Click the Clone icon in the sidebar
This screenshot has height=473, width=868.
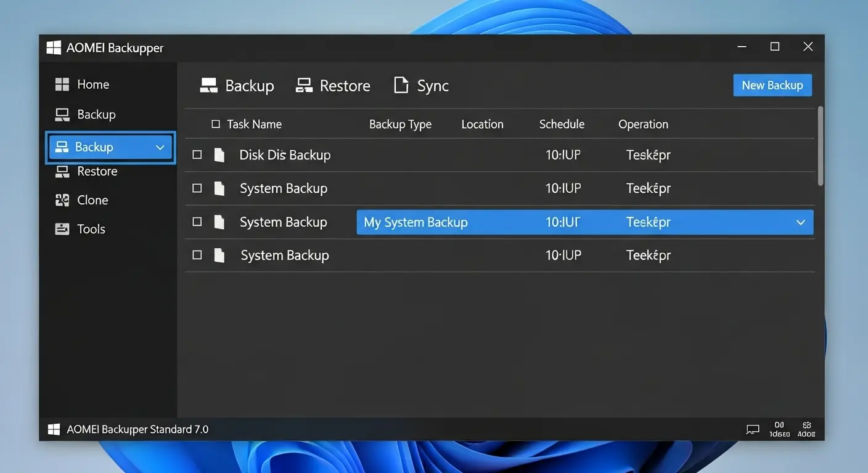tap(62, 200)
